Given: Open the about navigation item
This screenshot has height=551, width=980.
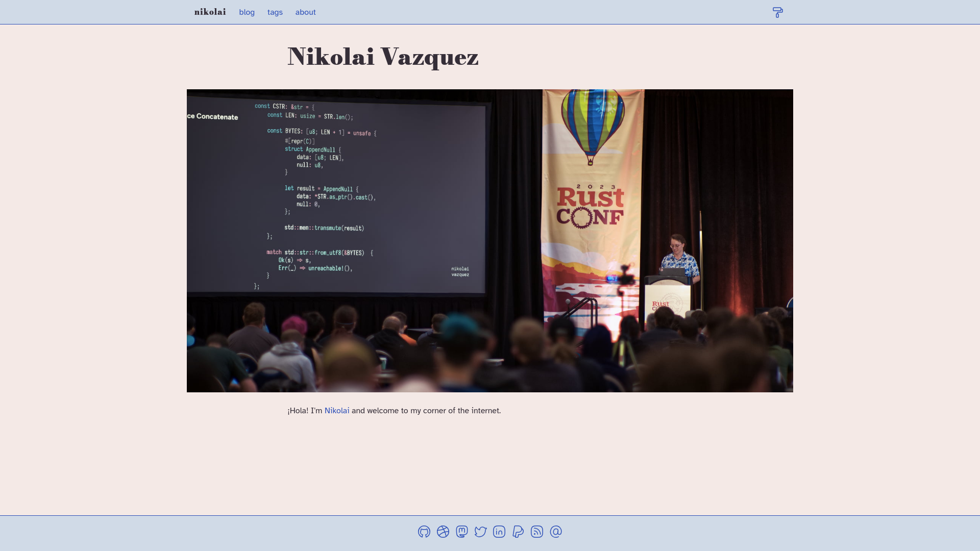Looking at the screenshot, I should pos(305,12).
